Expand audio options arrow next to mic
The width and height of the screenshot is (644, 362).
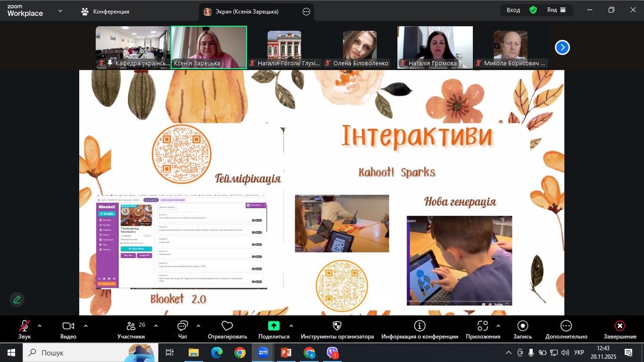point(40,326)
